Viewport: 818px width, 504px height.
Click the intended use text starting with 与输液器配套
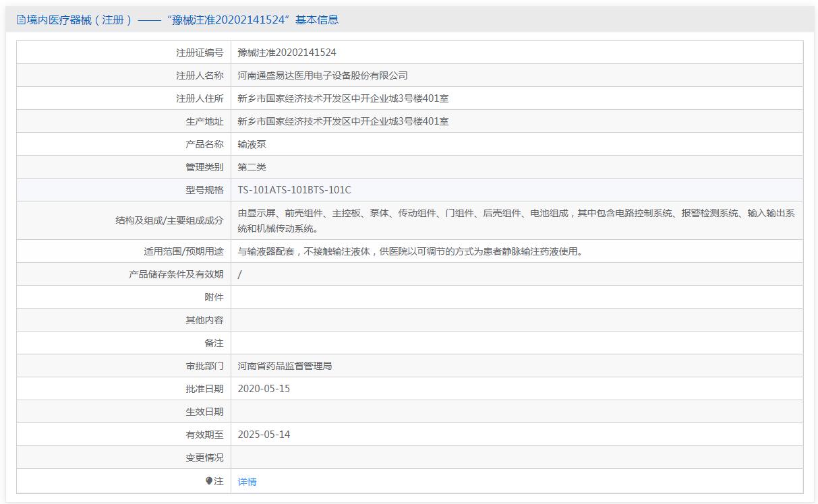pos(410,251)
